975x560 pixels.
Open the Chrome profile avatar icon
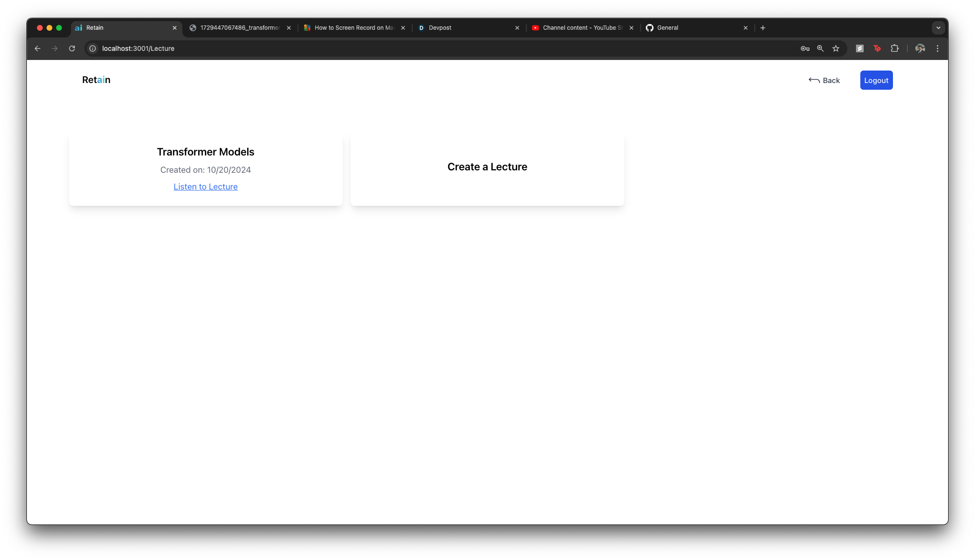pos(920,48)
